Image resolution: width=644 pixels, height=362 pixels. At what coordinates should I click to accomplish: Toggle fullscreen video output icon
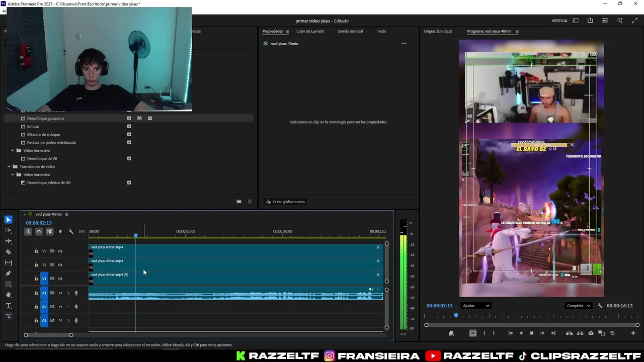(x=634, y=21)
